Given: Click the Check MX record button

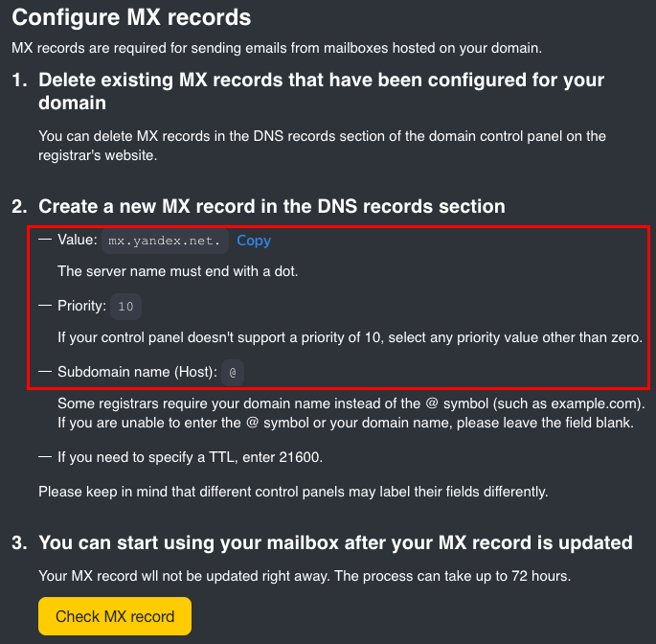Looking at the screenshot, I should click(115, 616).
